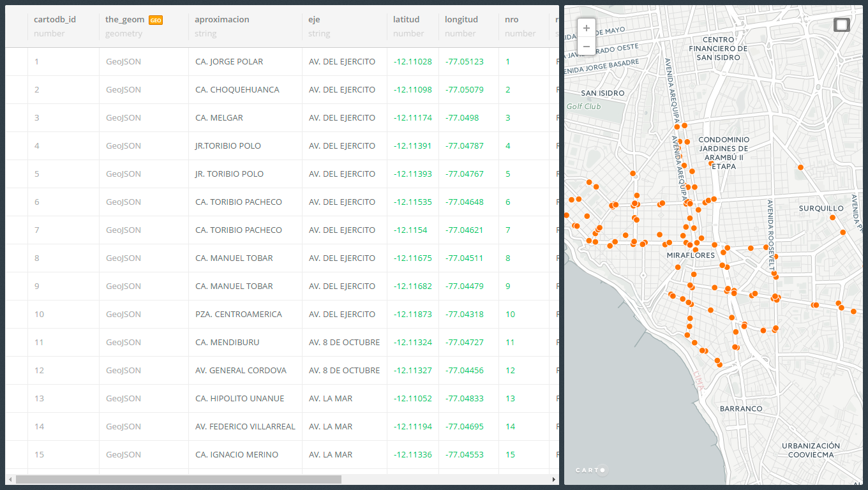Click GeoJSON cell in row 8
The image size is (868, 490).
click(123, 258)
